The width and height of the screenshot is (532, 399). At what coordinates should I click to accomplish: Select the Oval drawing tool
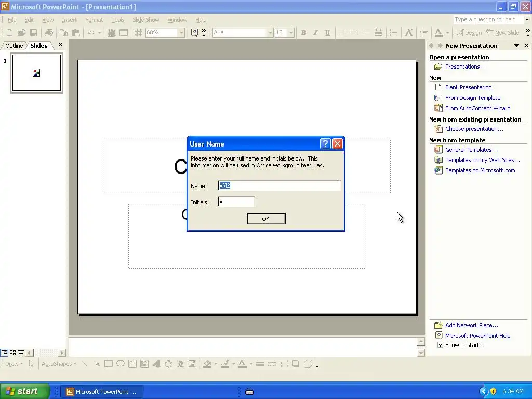(x=121, y=364)
